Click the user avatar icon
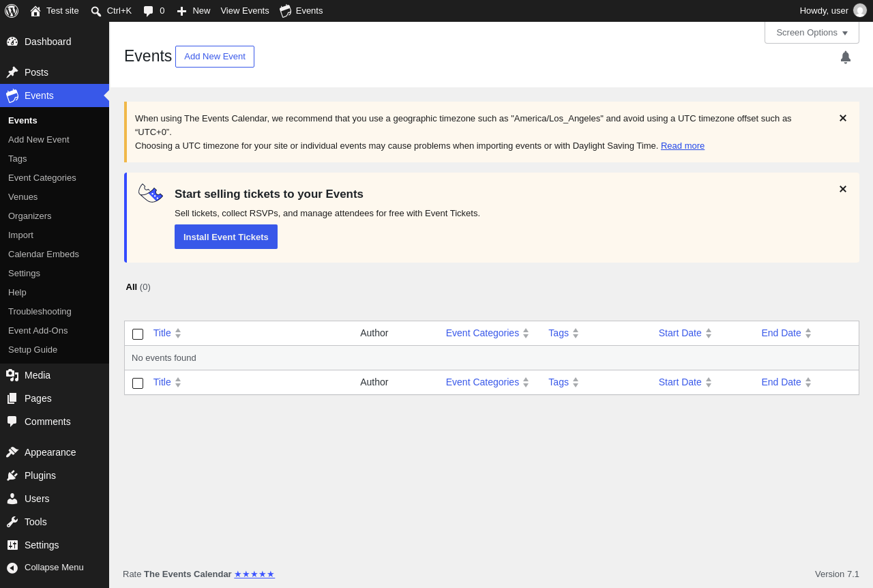 tap(860, 10)
